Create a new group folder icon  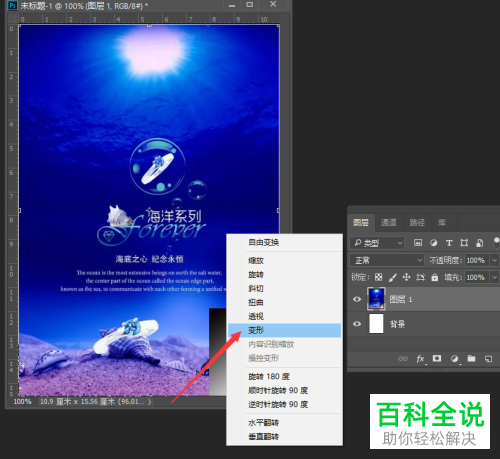471,358
